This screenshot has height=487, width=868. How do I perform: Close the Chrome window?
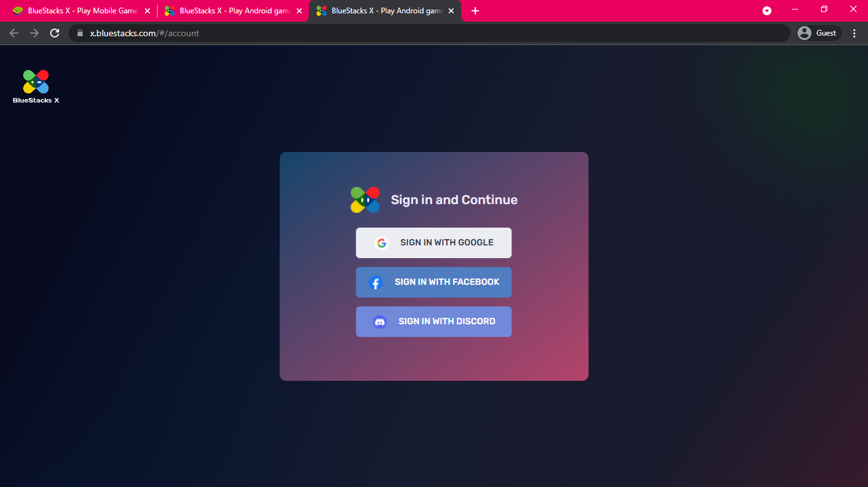(x=853, y=10)
